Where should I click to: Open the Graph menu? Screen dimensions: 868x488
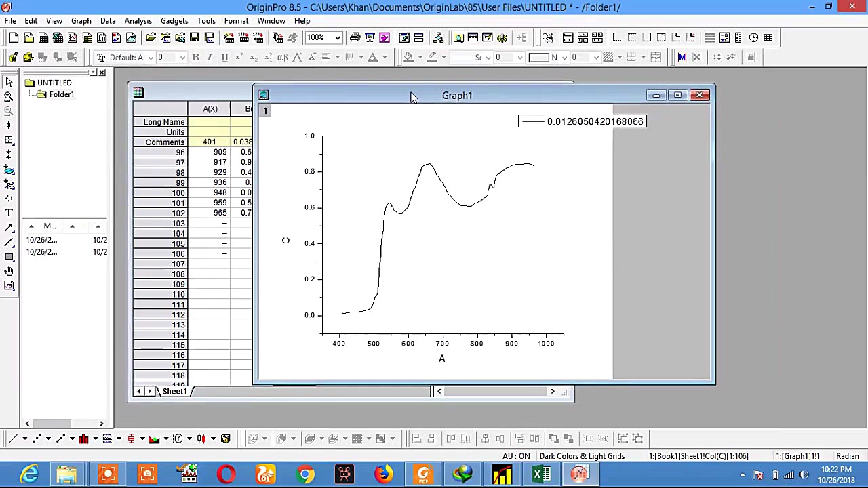point(81,21)
